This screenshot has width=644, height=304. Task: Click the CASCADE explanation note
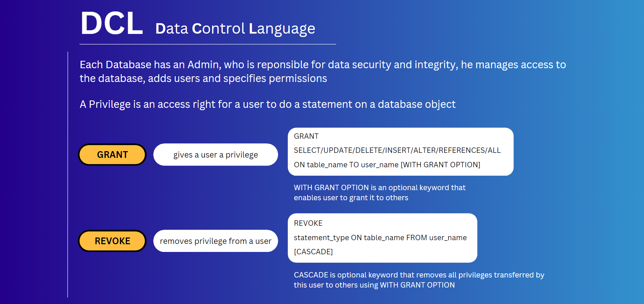[x=419, y=275]
